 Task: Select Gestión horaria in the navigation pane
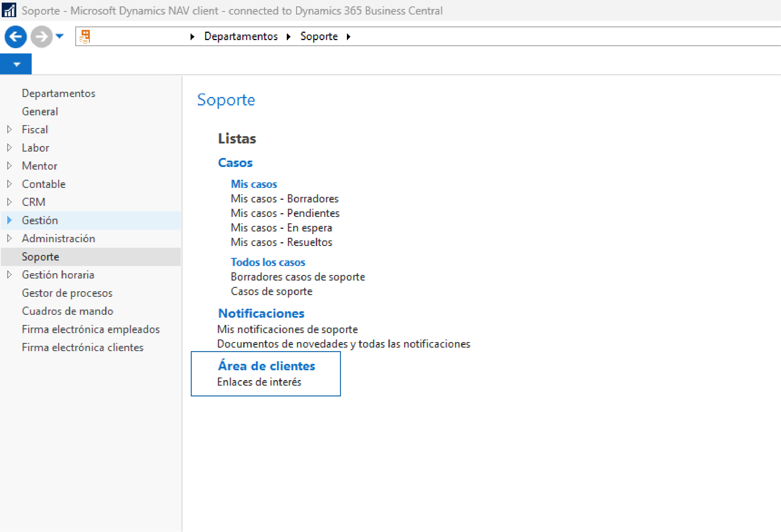[x=58, y=274]
